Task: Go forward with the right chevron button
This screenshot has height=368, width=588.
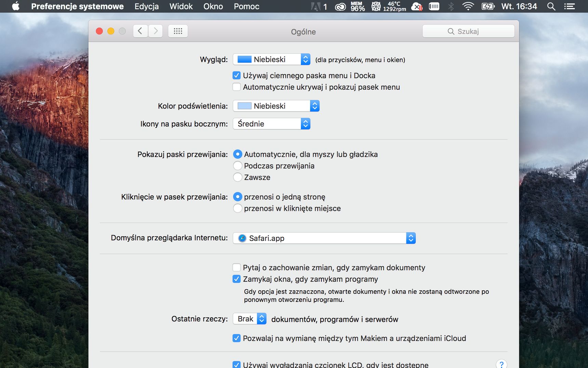Action: tap(156, 31)
